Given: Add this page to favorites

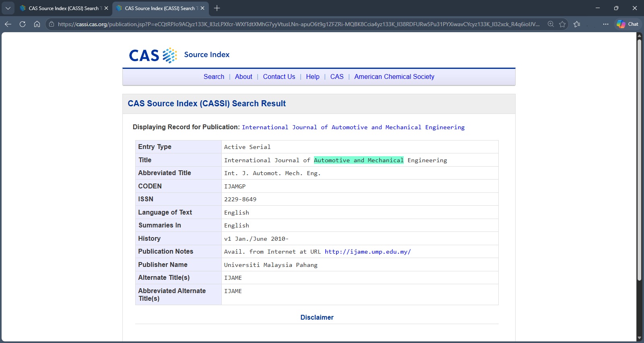Looking at the screenshot, I should 562,24.
